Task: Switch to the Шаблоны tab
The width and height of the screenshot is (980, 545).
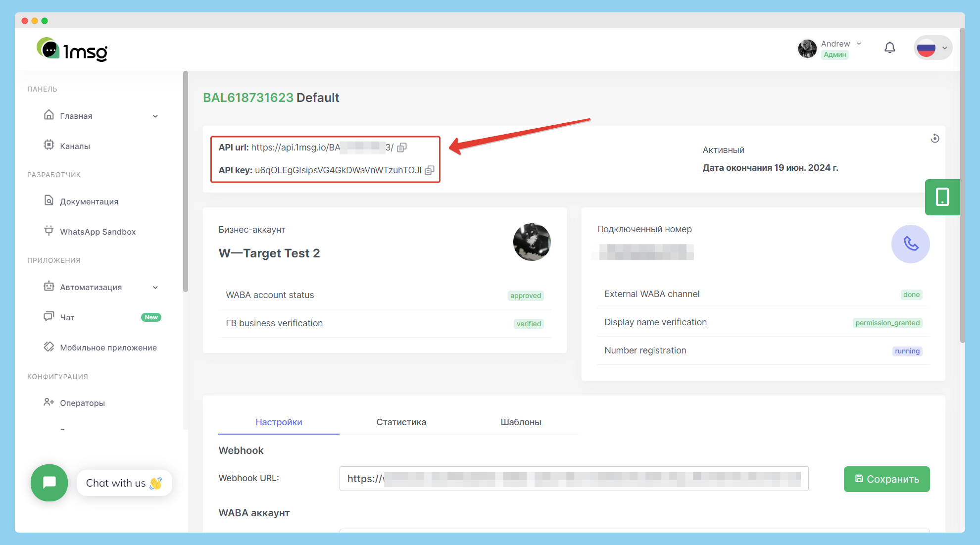Action: click(x=521, y=422)
